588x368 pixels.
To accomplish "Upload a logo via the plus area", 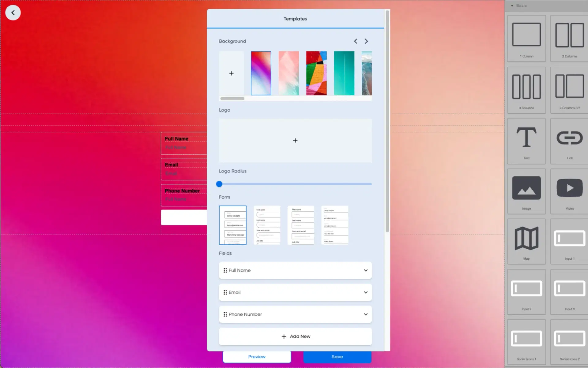I will (295, 140).
